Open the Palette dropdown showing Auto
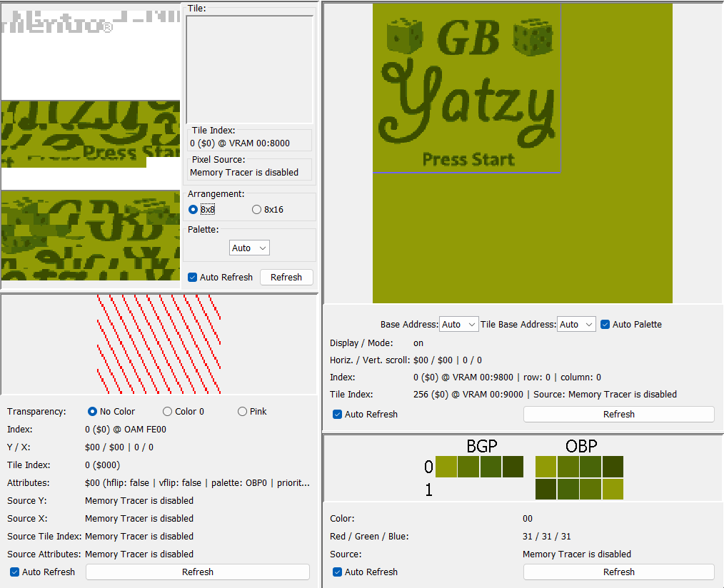The width and height of the screenshot is (724, 588). coord(249,247)
